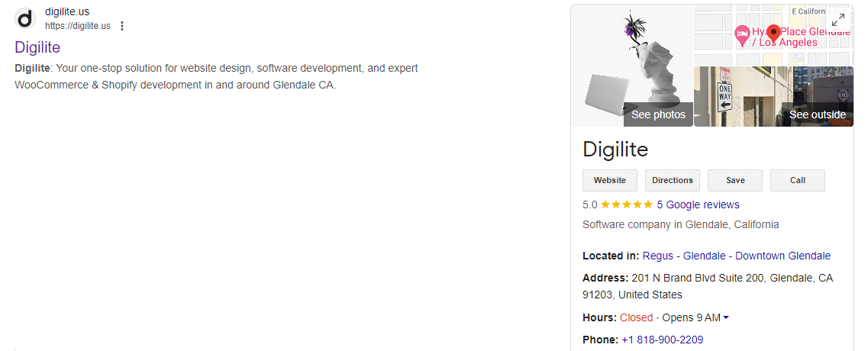The image size is (868, 351).
Task: Click the Website button
Action: (609, 181)
